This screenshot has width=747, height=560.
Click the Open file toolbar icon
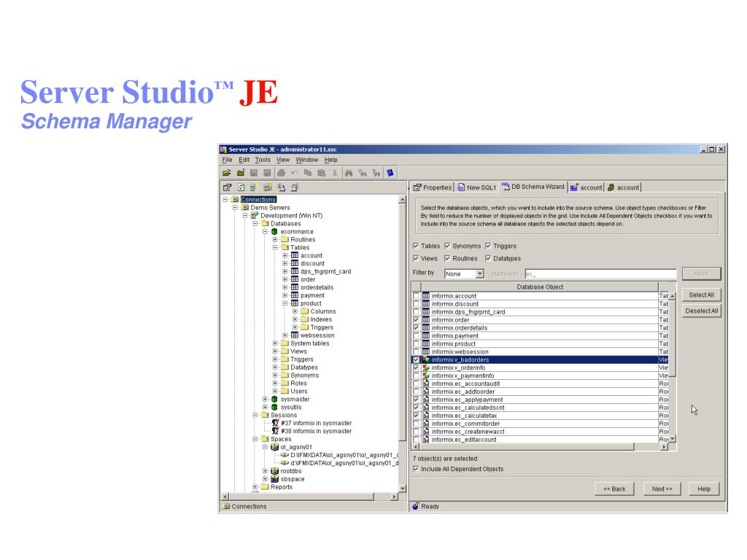(227, 173)
